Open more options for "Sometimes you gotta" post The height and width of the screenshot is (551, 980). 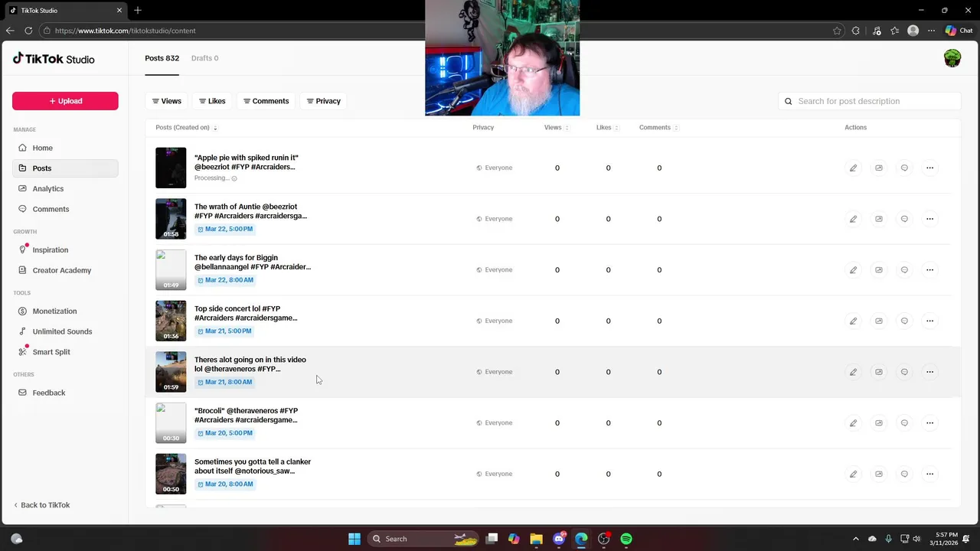pos(929,474)
